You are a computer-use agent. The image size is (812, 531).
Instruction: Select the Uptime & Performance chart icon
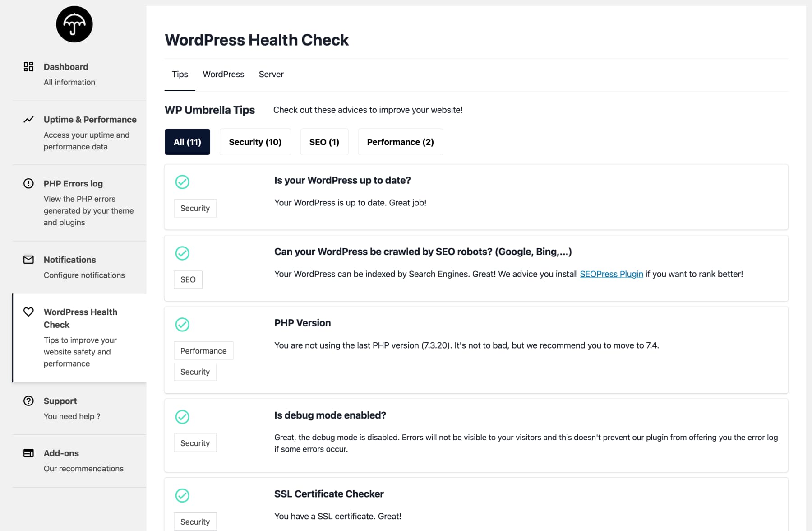[x=28, y=120]
